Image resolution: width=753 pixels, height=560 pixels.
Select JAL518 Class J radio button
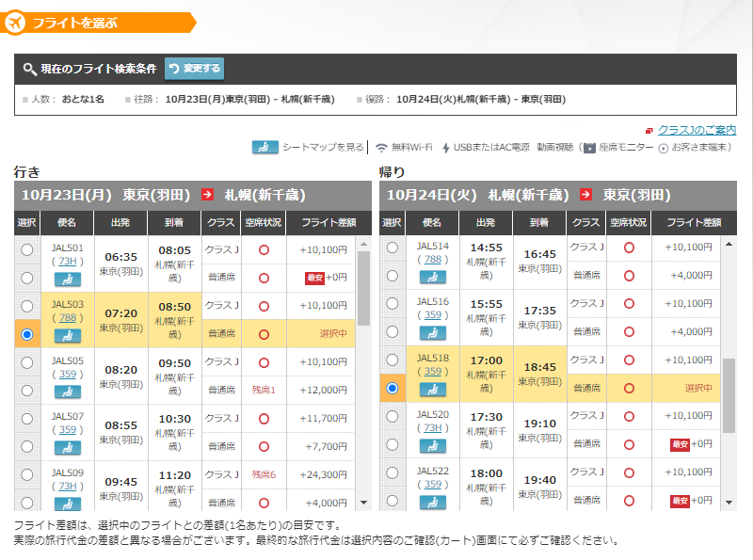pos(393,360)
